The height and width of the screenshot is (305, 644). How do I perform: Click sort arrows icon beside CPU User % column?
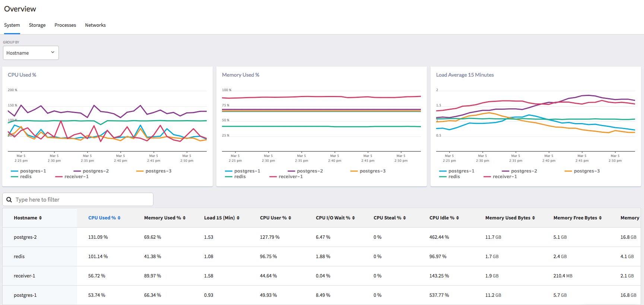tap(290, 218)
